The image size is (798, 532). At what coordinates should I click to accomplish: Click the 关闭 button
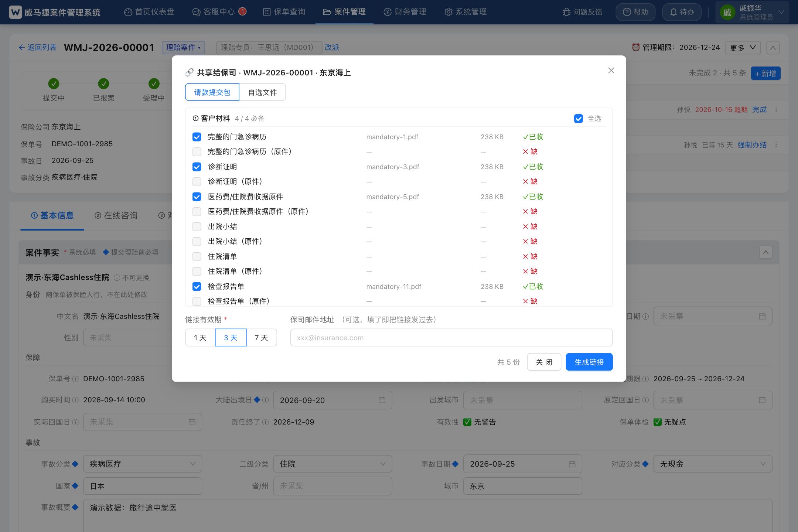[544, 362]
